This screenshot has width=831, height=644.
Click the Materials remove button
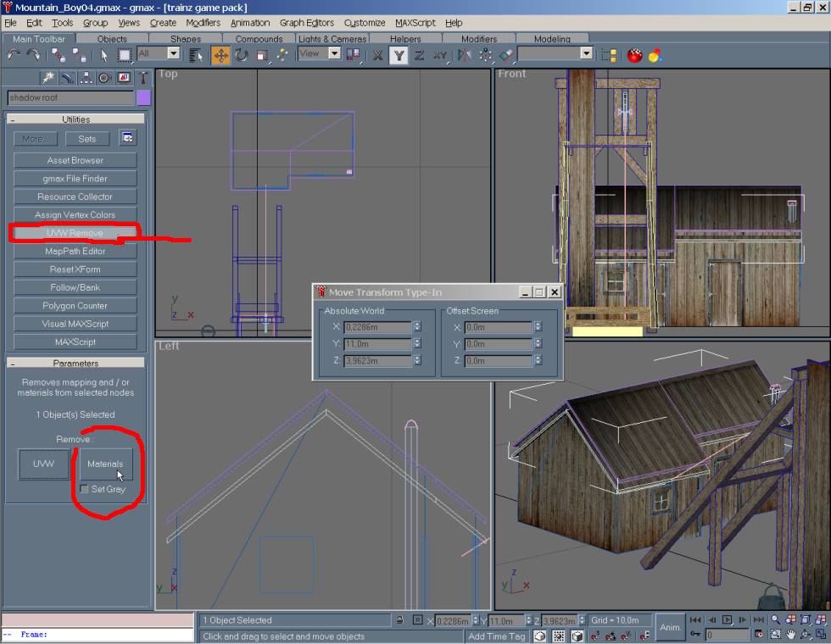pyautogui.click(x=105, y=464)
